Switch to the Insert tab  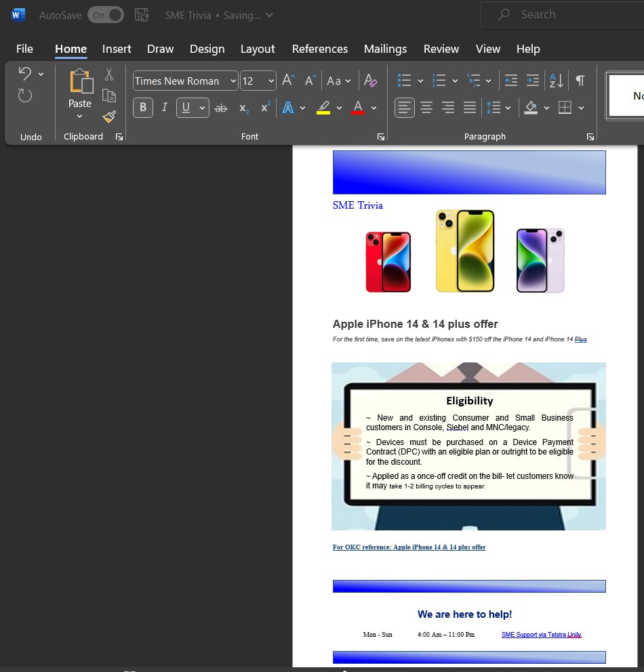click(x=117, y=49)
